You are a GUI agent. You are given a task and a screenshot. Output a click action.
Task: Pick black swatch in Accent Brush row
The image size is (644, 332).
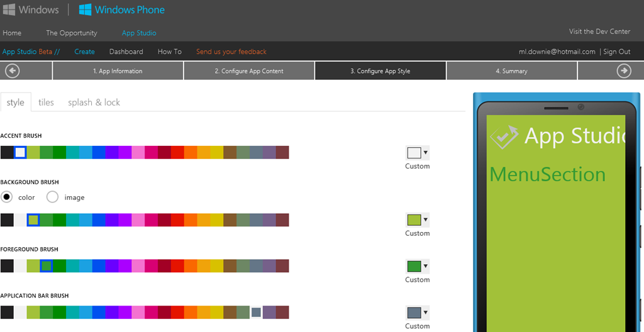(x=7, y=152)
